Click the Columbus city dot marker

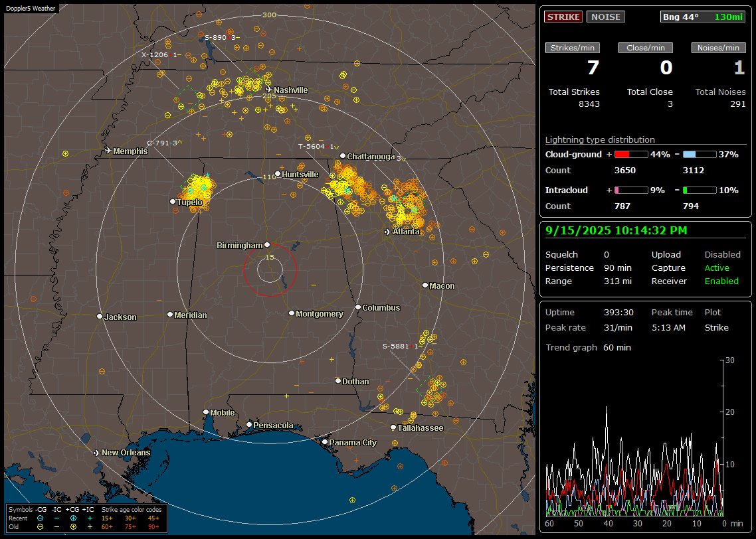(x=358, y=307)
